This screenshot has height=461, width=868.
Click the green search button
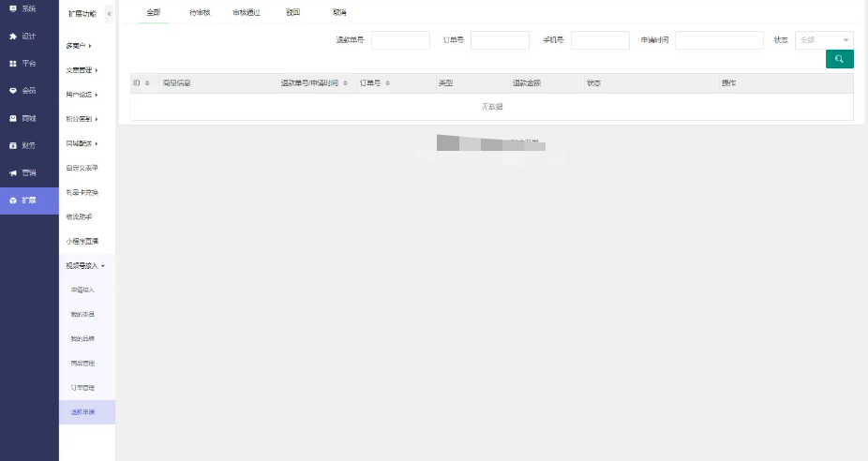pos(839,59)
